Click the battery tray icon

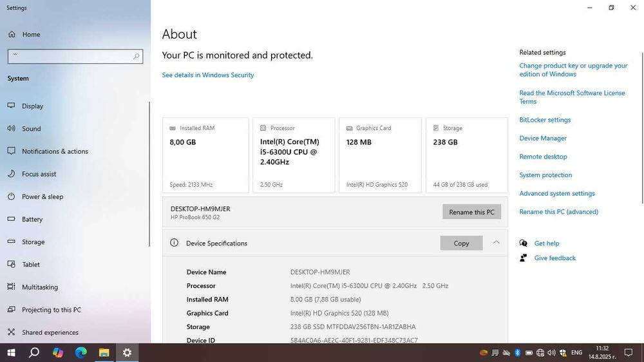click(x=529, y=352)
